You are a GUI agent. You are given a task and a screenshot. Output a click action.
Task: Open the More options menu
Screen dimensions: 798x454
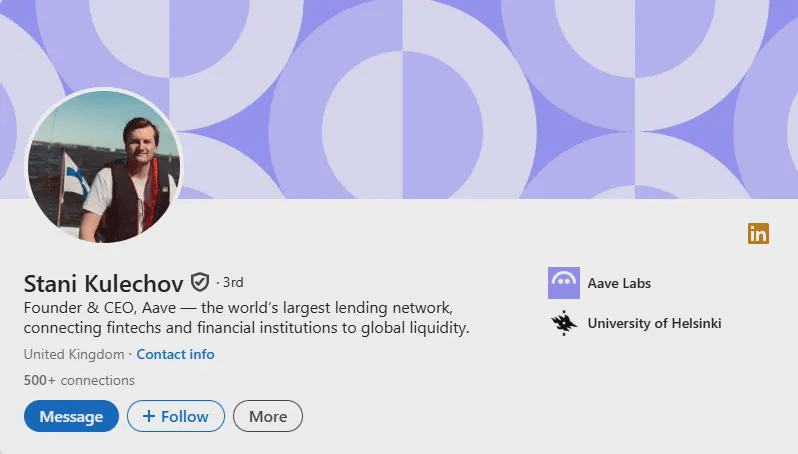point(268,416)
